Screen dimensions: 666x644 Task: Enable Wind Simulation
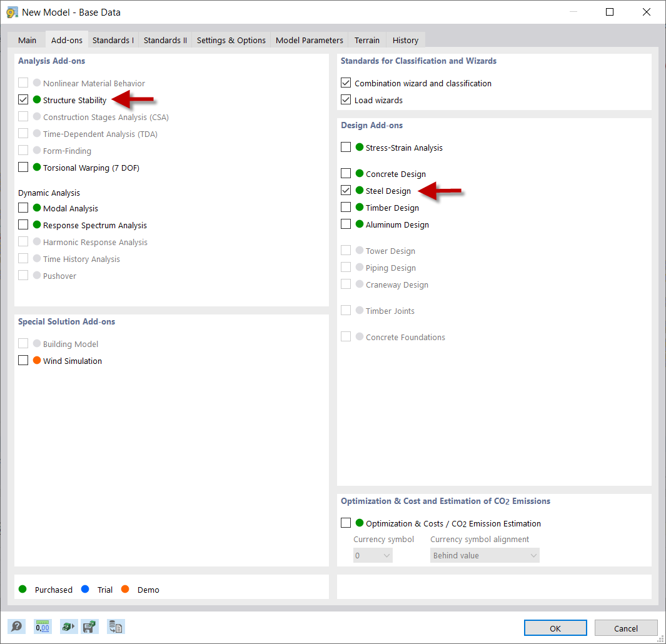[x=23, y=360]
